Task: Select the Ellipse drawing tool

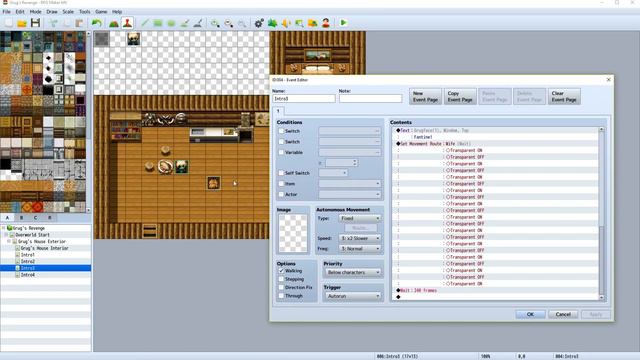Action: tap(171, 23)
